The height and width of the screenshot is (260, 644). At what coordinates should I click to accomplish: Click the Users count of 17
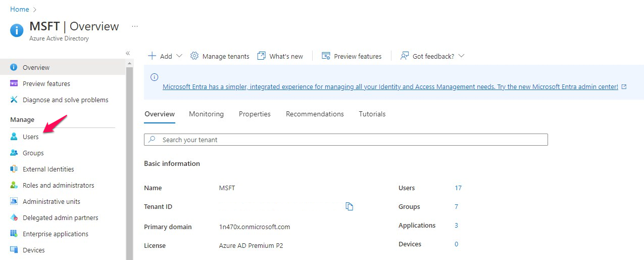458,188
